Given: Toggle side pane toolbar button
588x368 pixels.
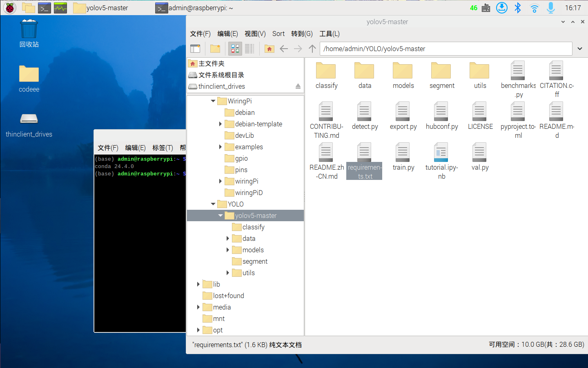Looking at the screenshot, I should pos(195,49).
